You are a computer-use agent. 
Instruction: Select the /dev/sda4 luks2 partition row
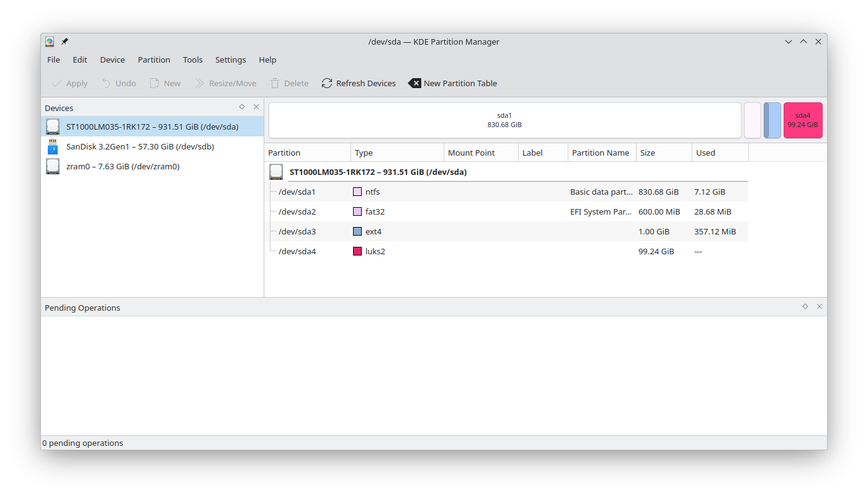[x=297, y=251]
